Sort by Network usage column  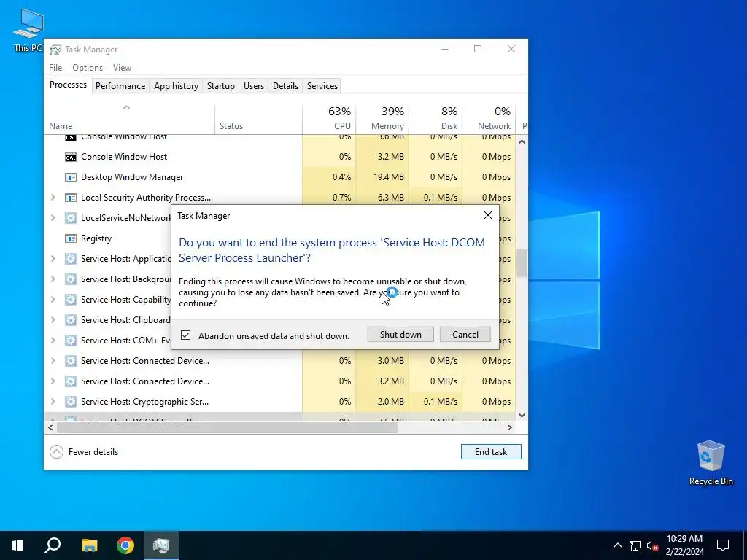pos(489,118)
